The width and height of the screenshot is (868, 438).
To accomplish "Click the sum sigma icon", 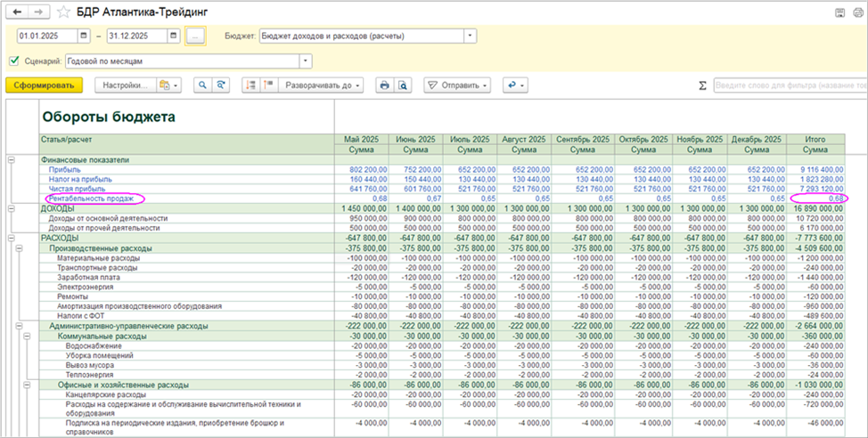I will tap(702, 85).
